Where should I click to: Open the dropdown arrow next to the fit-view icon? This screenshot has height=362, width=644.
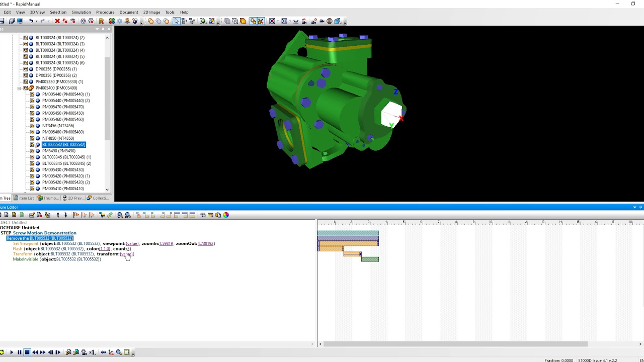click(278, 21)
